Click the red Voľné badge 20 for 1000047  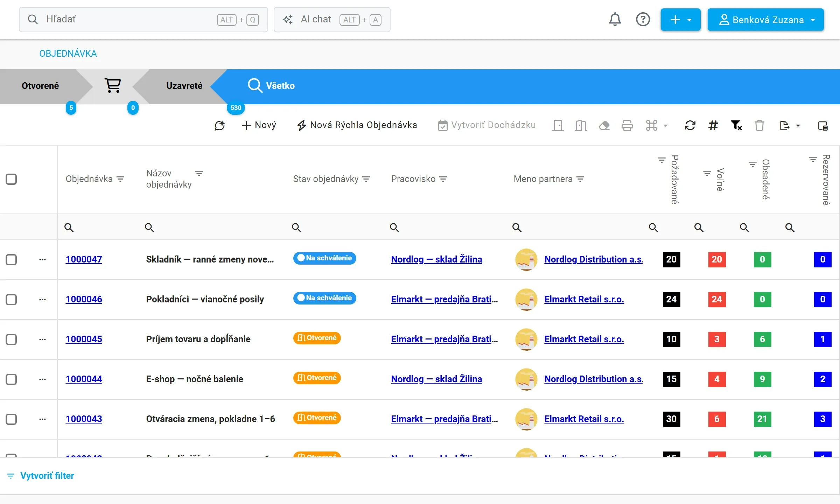[717, 259]
